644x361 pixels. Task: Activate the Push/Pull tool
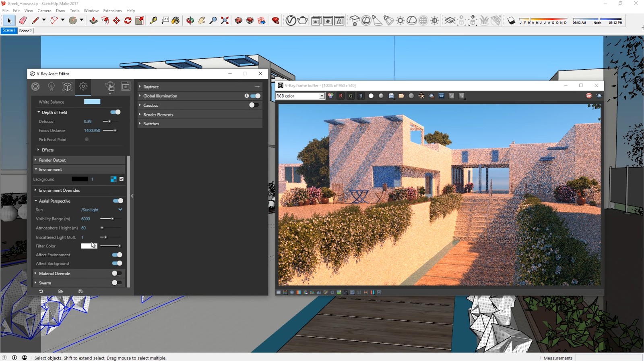(93, 21)
